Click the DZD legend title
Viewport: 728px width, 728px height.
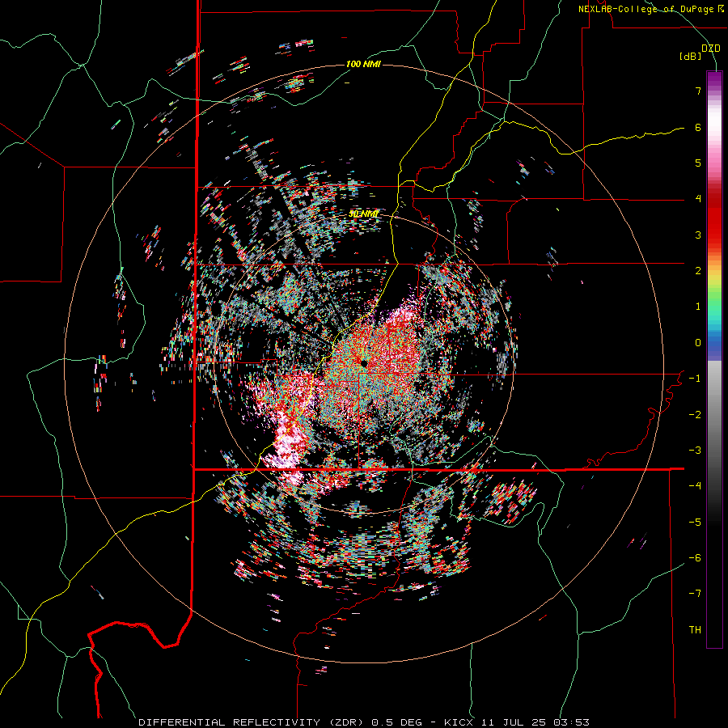pyautogui.click(x=711, y=49)
